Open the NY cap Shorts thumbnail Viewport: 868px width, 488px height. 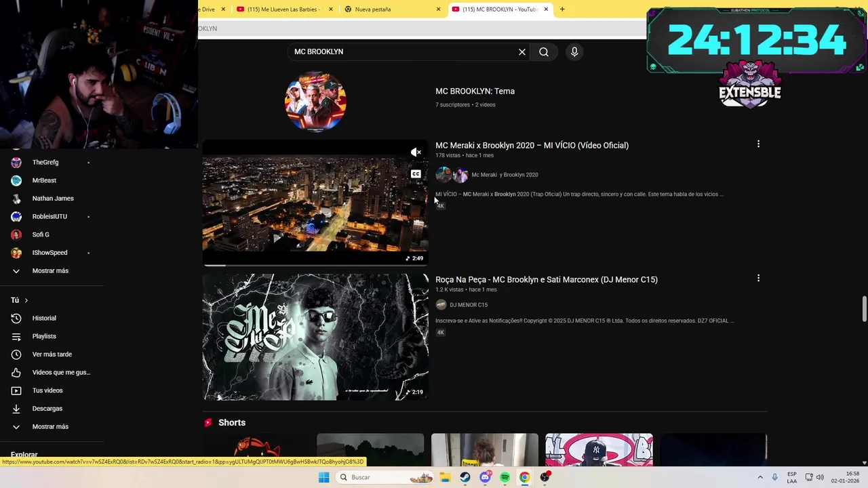coord(599,450)
